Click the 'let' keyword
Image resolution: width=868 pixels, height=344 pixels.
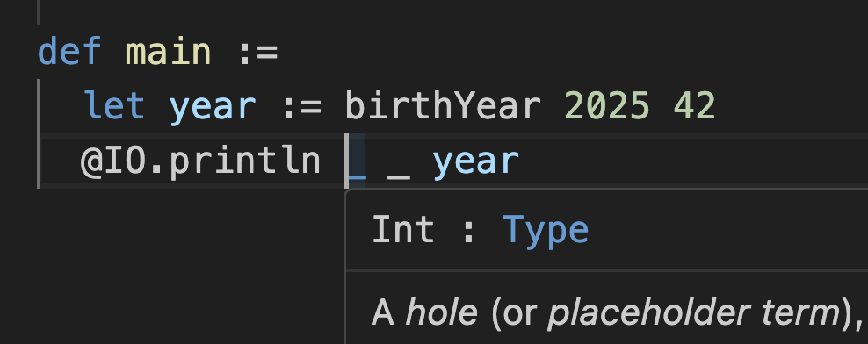coord(114,105)
